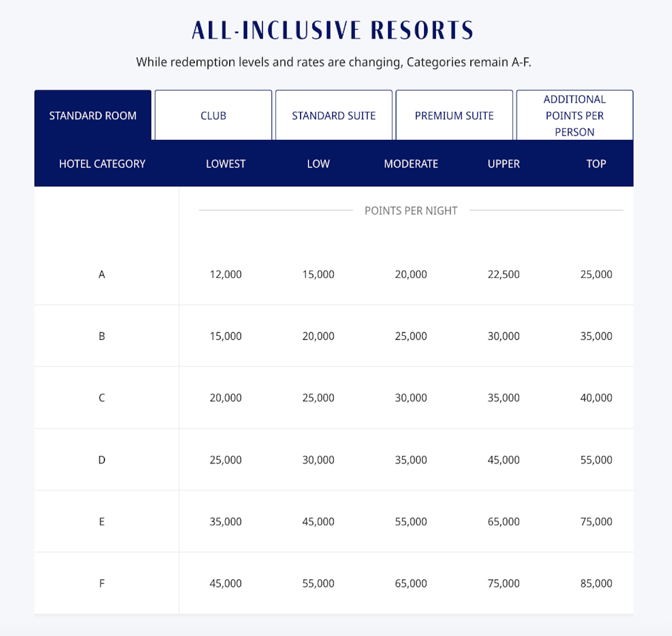672x636 pixels.
Task: Select hotel category B row label
Action: 102,336
